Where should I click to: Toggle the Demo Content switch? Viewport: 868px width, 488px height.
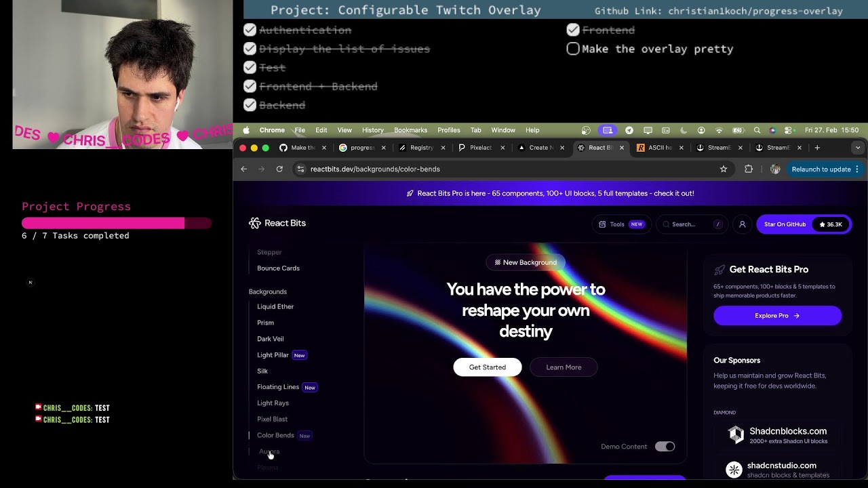[665, 447]
